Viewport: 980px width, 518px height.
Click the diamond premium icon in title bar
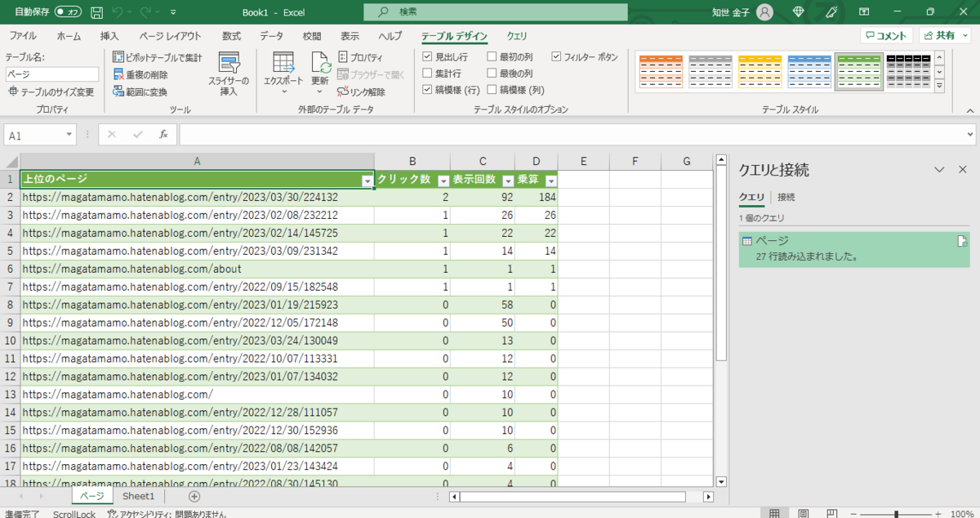pyautogui.click(x=798, y=12)
